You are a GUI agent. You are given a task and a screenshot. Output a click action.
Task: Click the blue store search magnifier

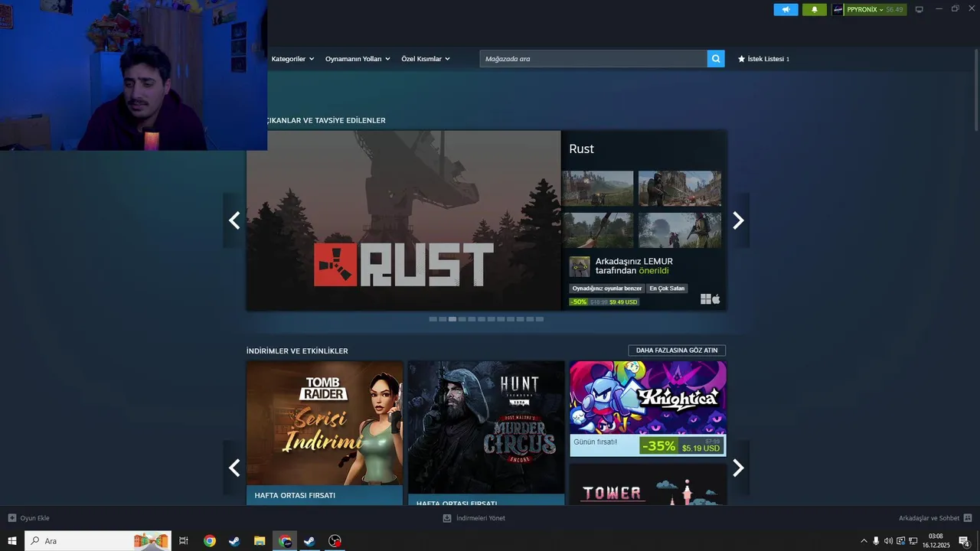click(x=716, y=58)
